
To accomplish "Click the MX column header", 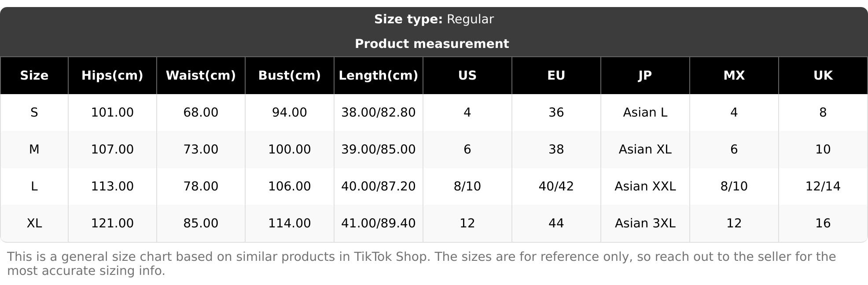I will coord(734,76).
